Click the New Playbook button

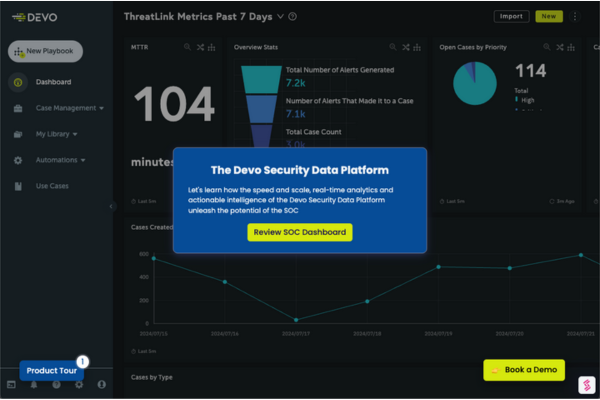point(46,51)
